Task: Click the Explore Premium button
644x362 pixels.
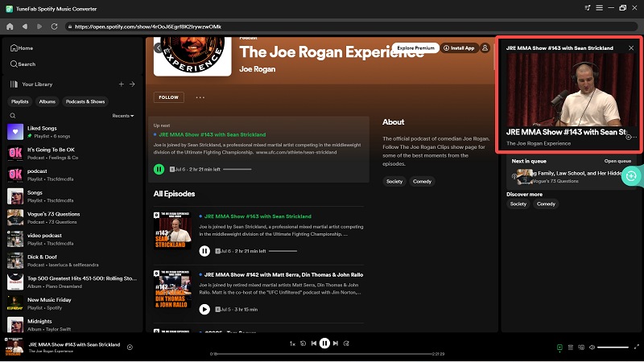Action: [415, 48]
